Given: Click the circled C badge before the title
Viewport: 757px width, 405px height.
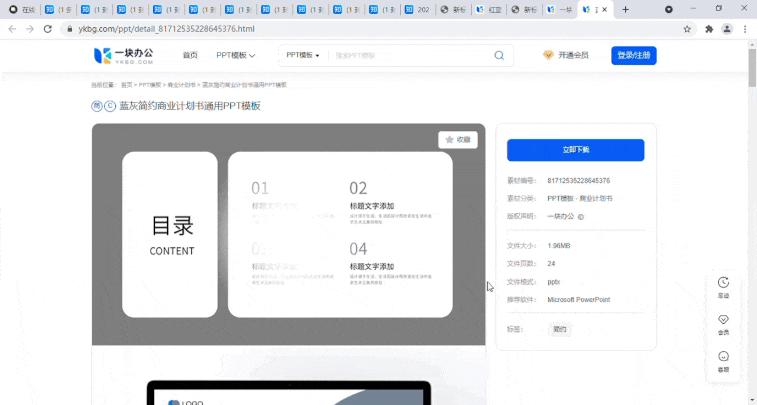Looking at the screenshot, I should tap(110, 106).
